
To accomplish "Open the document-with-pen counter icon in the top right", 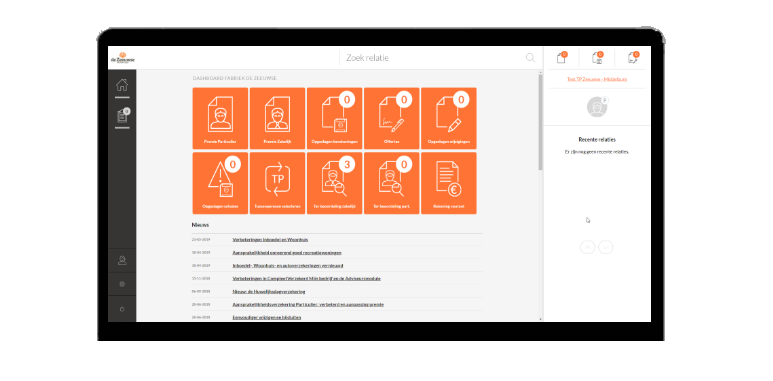I will point(633,58).
